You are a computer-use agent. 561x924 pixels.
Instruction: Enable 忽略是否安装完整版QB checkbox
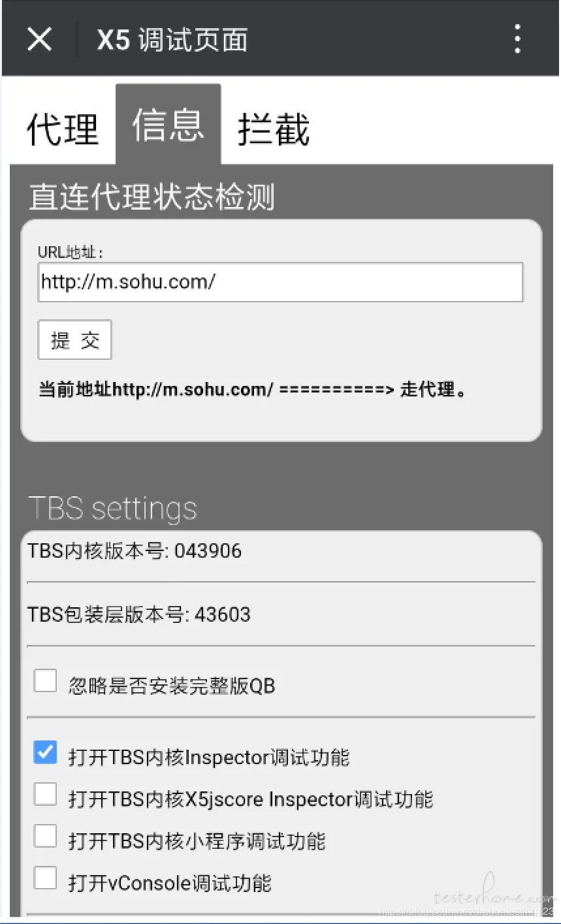pyautogui.click(x=46, y=681)
